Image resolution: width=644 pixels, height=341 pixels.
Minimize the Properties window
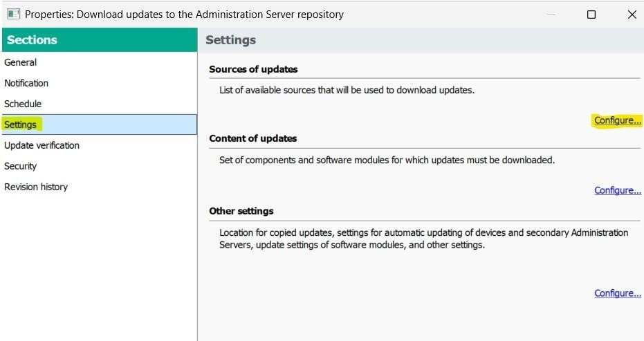coord(551,14)
